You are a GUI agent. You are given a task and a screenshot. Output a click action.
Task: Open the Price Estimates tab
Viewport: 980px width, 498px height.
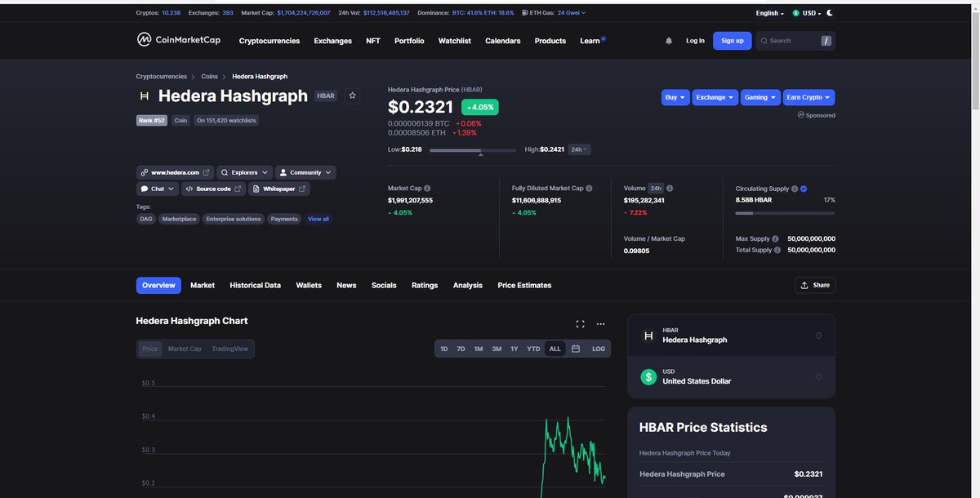click(x=524, y=286)
